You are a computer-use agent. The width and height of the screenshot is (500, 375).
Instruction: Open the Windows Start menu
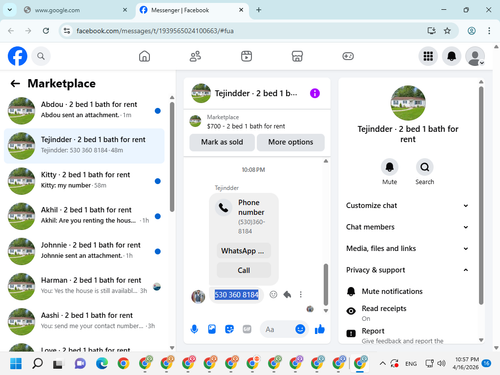(x=16, y=363)
